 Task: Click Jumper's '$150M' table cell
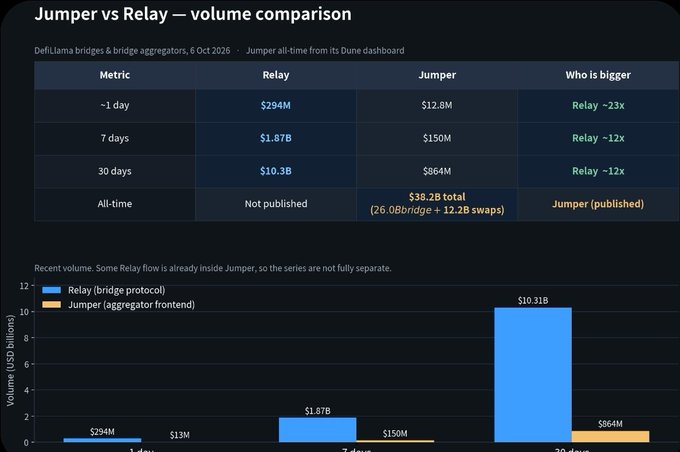coord(437,138)
